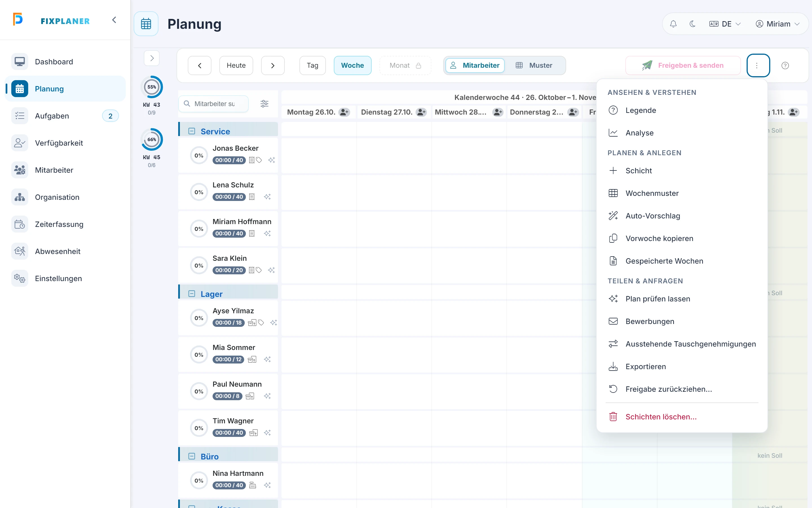Open Legende from the menu
The width and height of the screenshot is (812, 508).
click(x=682, y=110)
